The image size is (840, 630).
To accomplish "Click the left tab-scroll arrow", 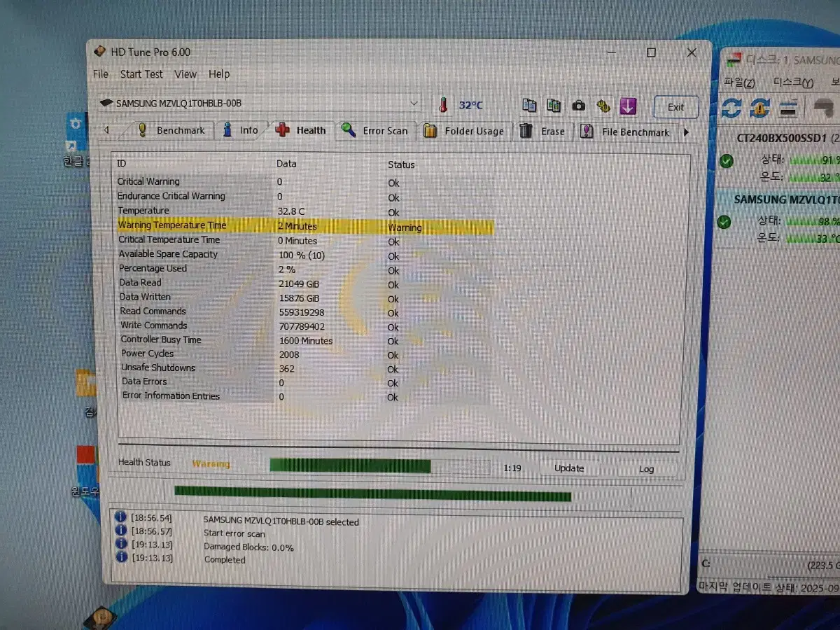I will pyautogui.click(x=106, y=130).
